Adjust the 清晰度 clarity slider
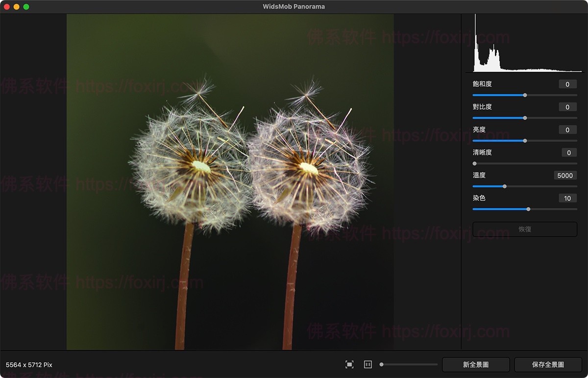 click(x=474, y=163)
